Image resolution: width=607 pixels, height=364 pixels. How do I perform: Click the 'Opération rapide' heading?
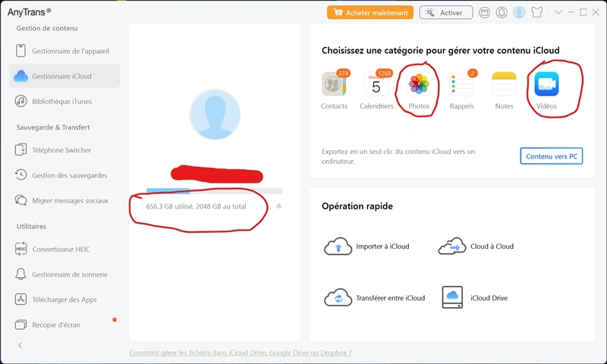pyautogui.click(x=357, y=206)
